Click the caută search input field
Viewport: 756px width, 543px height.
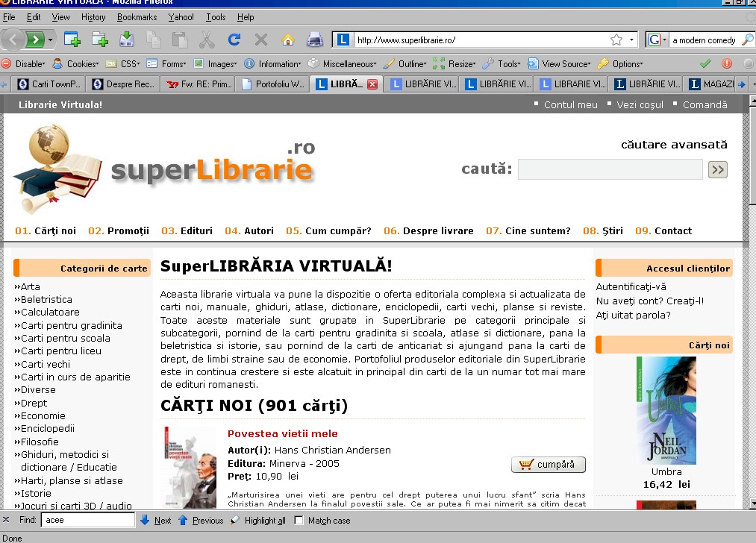(x=610, y=170)
